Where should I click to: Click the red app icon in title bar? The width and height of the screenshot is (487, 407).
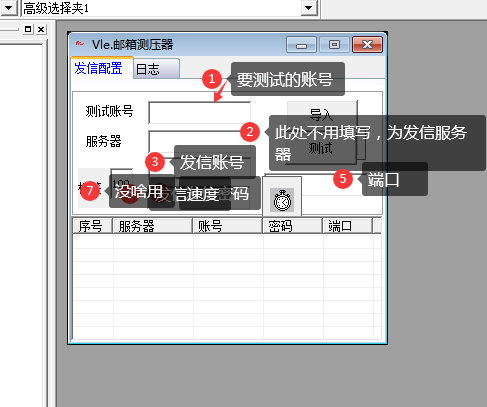(79, 44)
